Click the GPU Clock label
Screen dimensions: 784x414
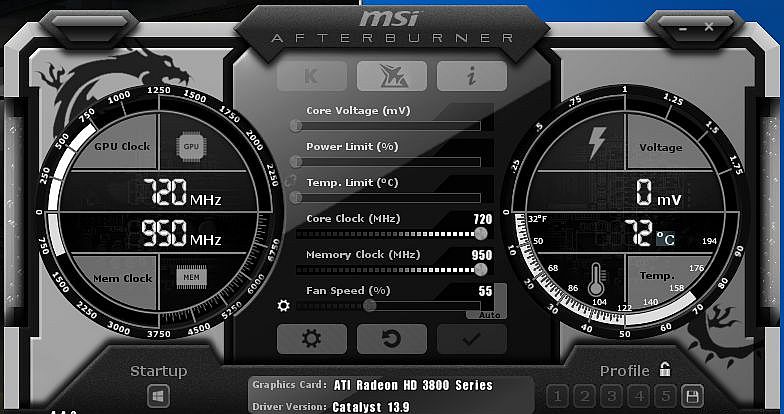(122, 146)
